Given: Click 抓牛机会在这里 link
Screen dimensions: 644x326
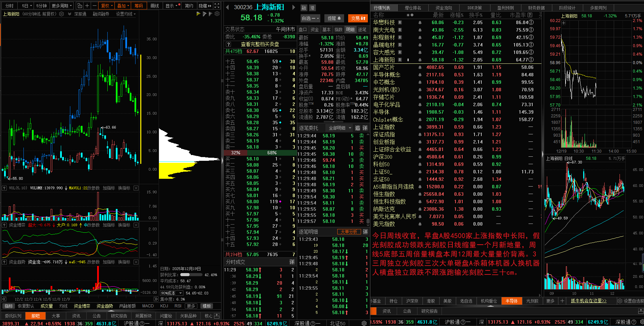Looking at the screenshot, I should point(589,301).
